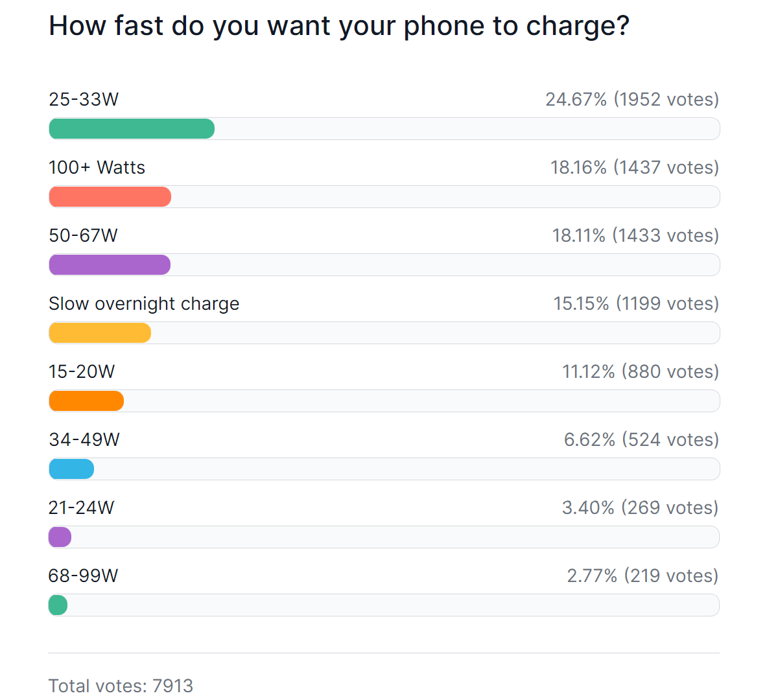The width and height of the screenshot is (778, 700).
Task: Select the "68-99W" option label
Action: pyautogui.click(x=83, y=576)
